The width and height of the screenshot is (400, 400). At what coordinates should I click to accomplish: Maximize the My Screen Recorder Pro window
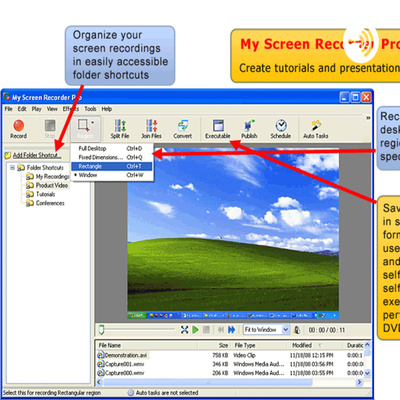pos(355,97)
